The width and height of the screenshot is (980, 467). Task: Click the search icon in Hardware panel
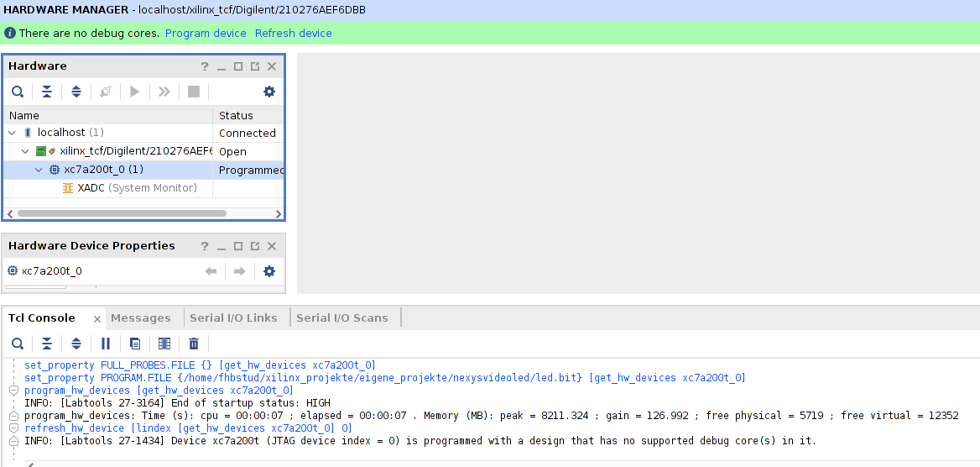pyautogui.click(x=18, y=92)
